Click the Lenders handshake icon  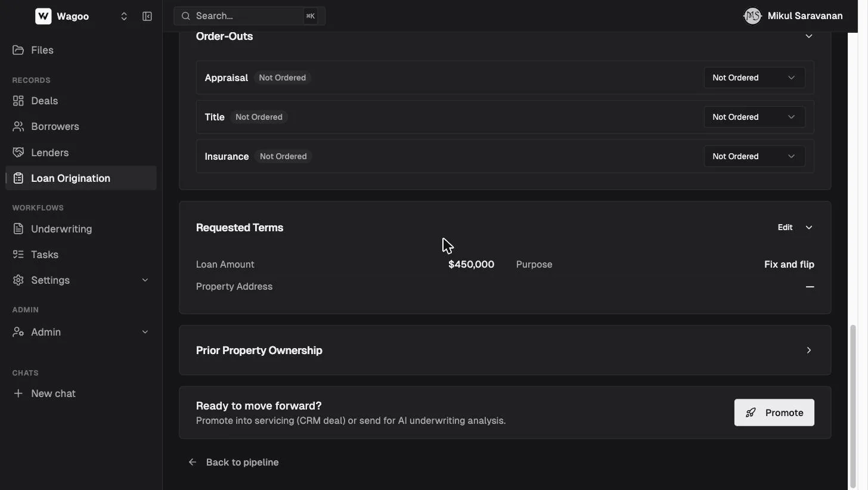click(18, 153)
